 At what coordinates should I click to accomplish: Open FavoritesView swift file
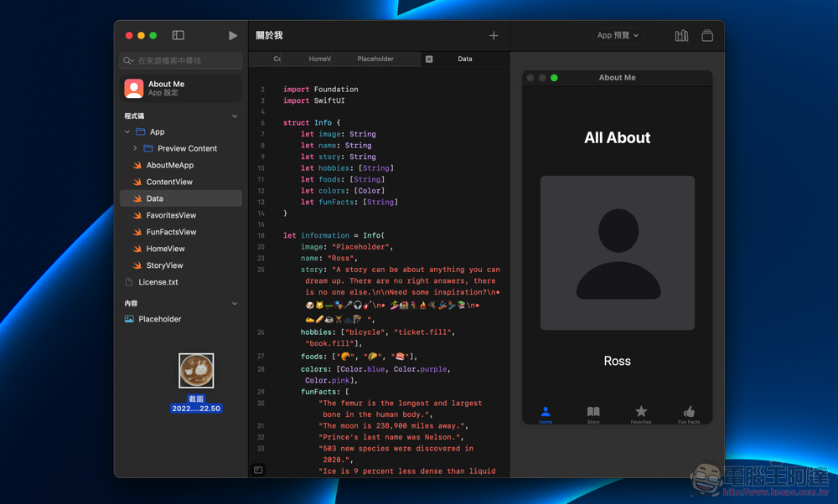click(181, 215)
